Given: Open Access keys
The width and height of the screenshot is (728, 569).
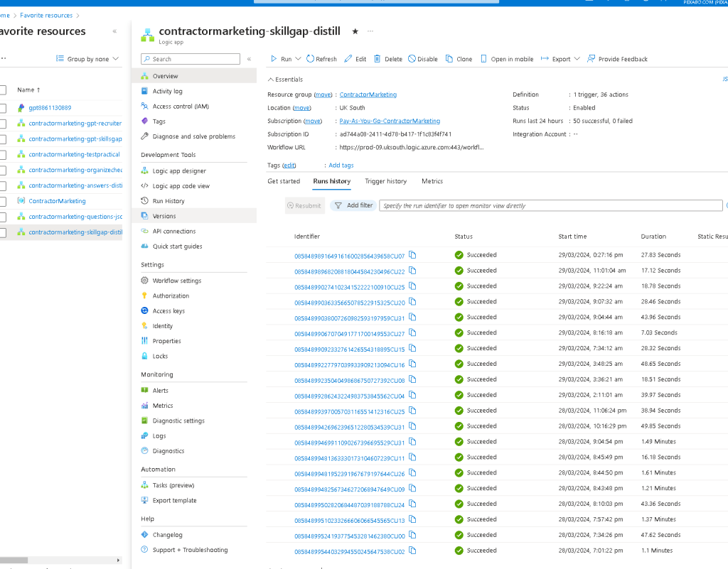Looking at the screenshot, I should (x=168, y=310).
